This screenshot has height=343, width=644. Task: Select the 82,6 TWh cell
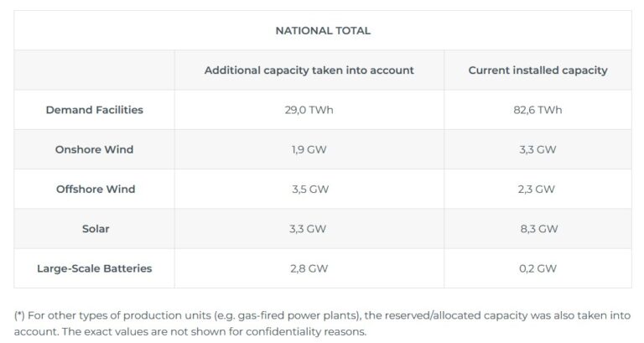(538, 110)
